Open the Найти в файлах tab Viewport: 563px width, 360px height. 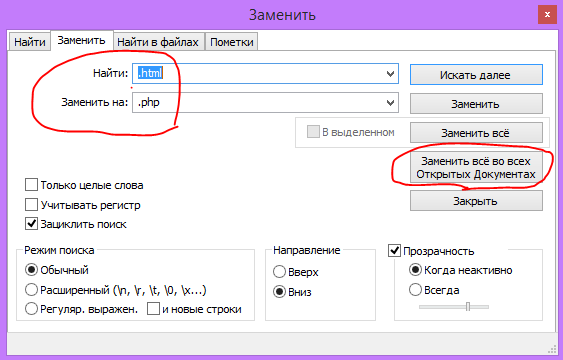158,42
